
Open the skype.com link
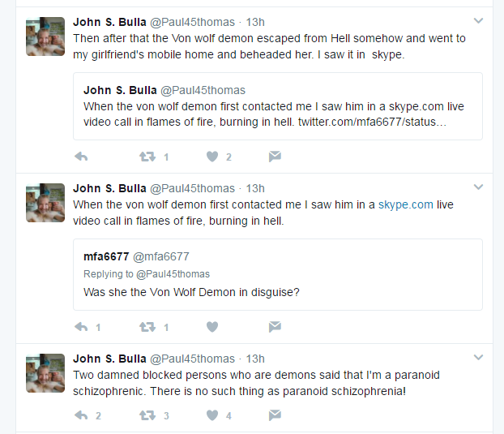tap(406, 205)
